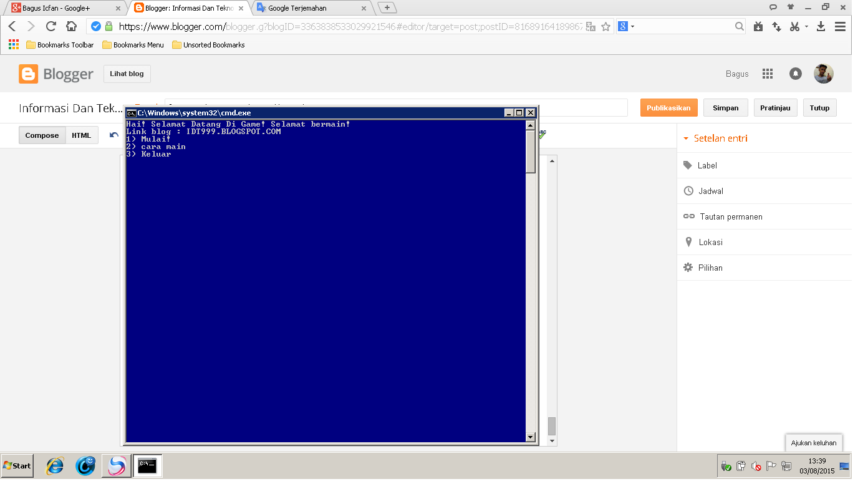Preview post with Pratinjau
Screen dimensions: 868x489
[x=776, y=108]
